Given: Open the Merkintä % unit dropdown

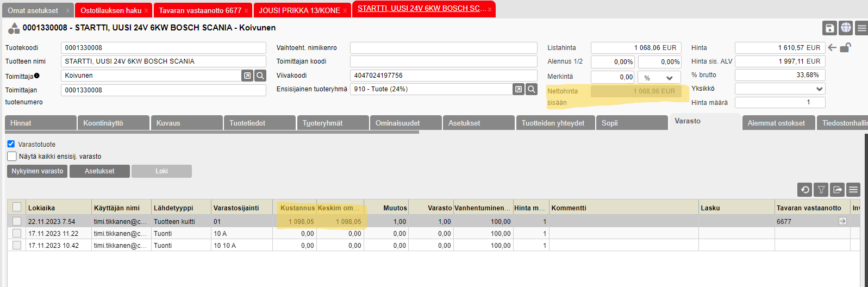Looking at the screenshot, I should [659, 77].
